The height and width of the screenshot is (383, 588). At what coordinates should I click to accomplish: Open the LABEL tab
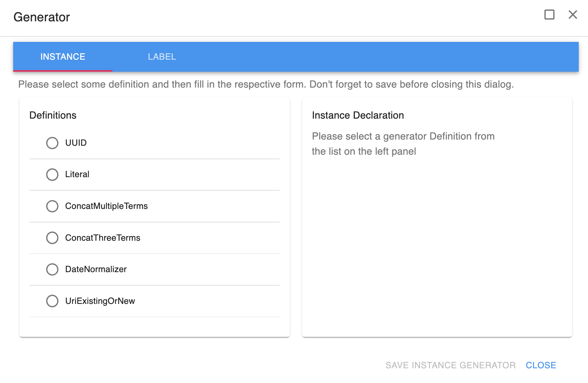pyautogui.click(x=162, y=57)
